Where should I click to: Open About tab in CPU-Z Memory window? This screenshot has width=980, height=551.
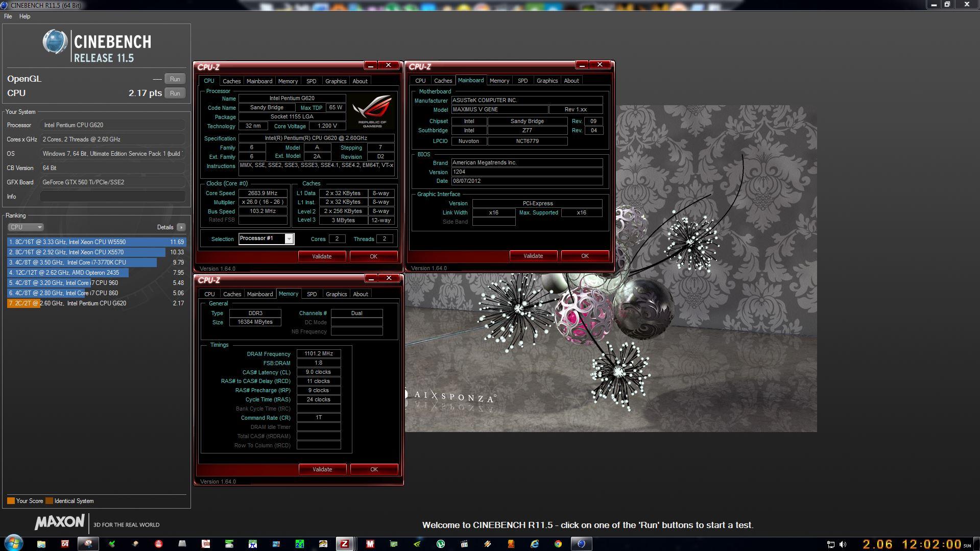[x=361, y=294]
